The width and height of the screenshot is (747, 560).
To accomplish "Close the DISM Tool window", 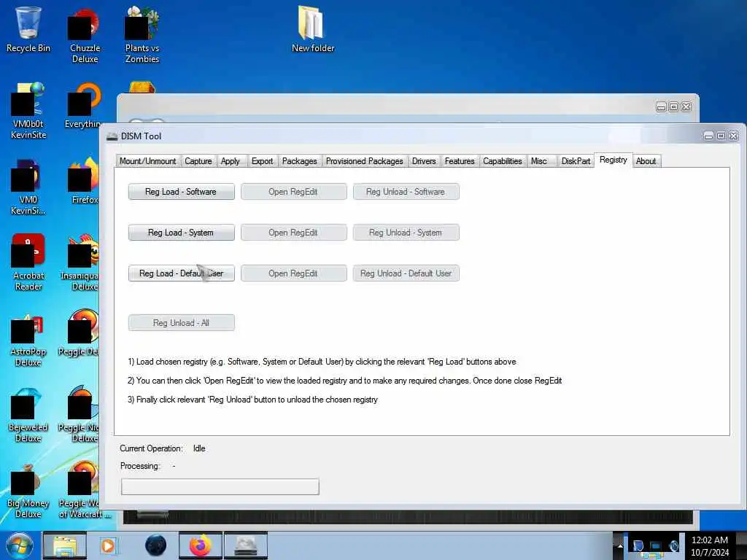I will [x=734, y=136].
